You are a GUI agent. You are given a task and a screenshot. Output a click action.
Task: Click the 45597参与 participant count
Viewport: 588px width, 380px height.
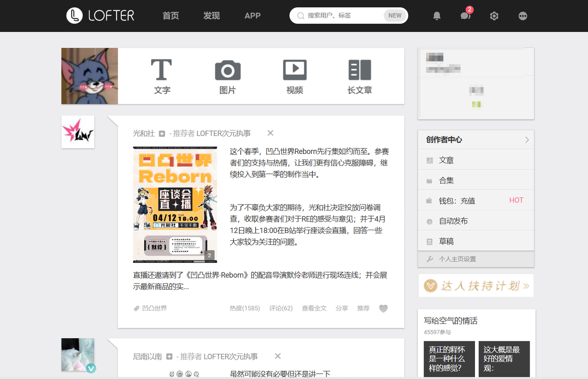pos(437,332)
